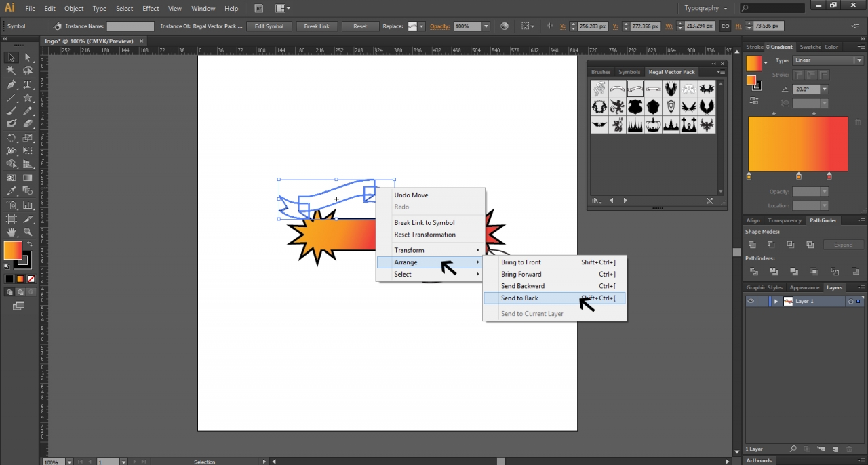The width and height of the screenshot is (868, 465).
Task: Click Create New Layer icon
Action: pyautogui.click(x=835, y=449)
